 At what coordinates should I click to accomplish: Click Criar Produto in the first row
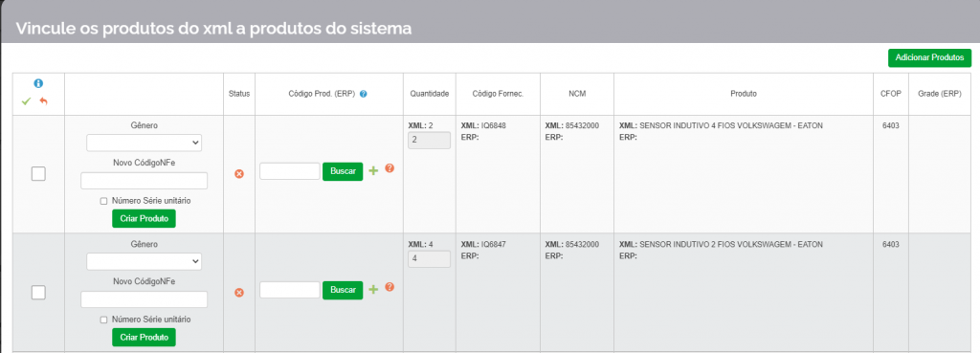click(x=144, y=219)
